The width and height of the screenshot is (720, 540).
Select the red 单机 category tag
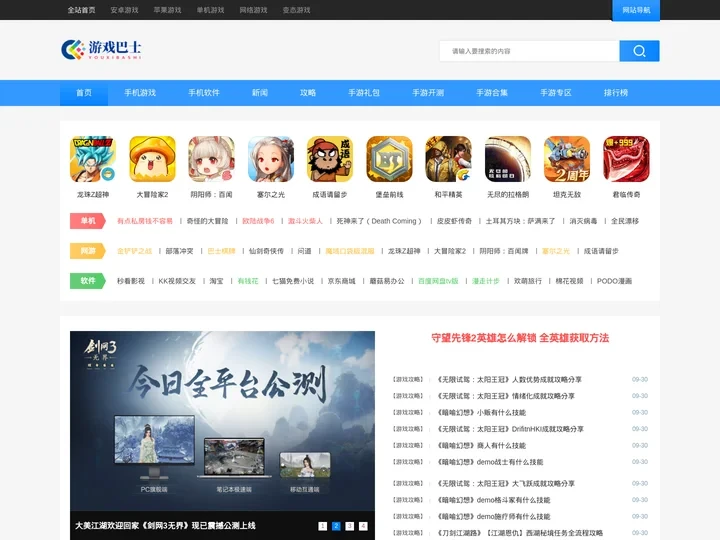click(x=88, y=221)
